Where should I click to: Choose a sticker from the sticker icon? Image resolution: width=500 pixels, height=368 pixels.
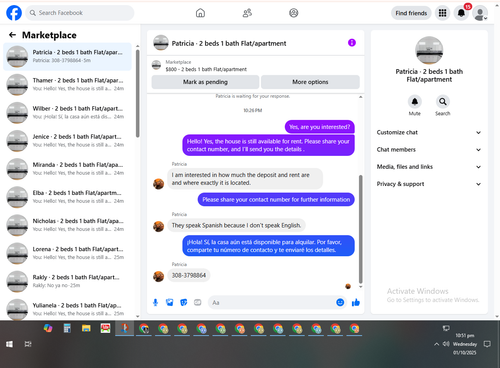[x=184, y=302]
